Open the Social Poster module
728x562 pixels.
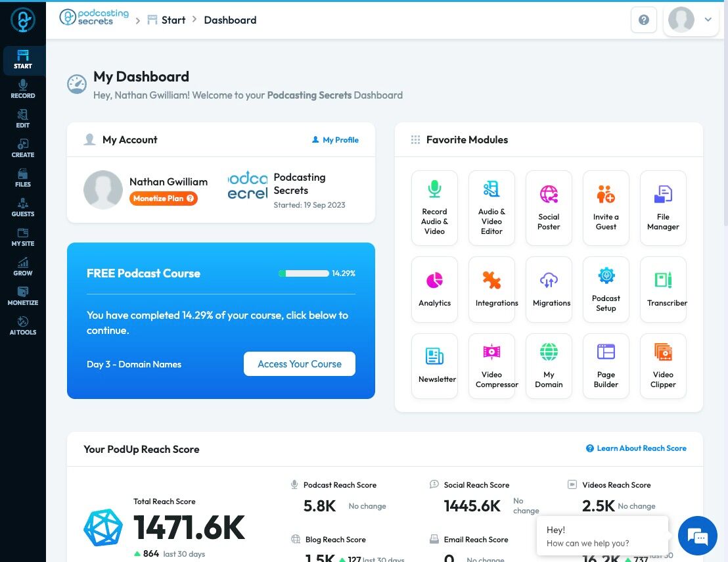(549, 208)
